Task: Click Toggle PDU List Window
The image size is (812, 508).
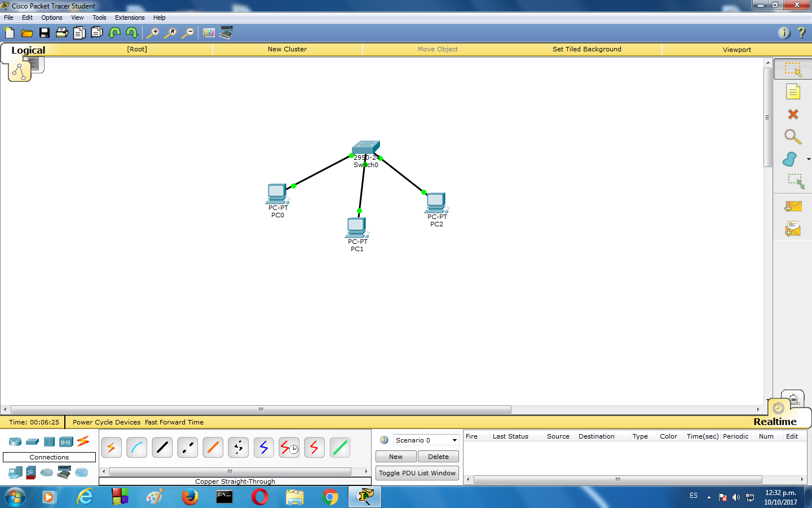Action: (417, 472)
